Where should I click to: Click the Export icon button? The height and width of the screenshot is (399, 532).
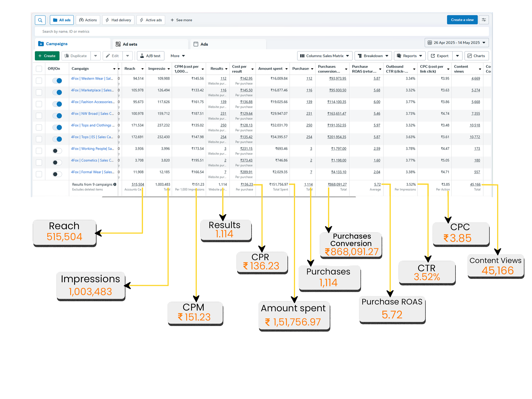440,56
